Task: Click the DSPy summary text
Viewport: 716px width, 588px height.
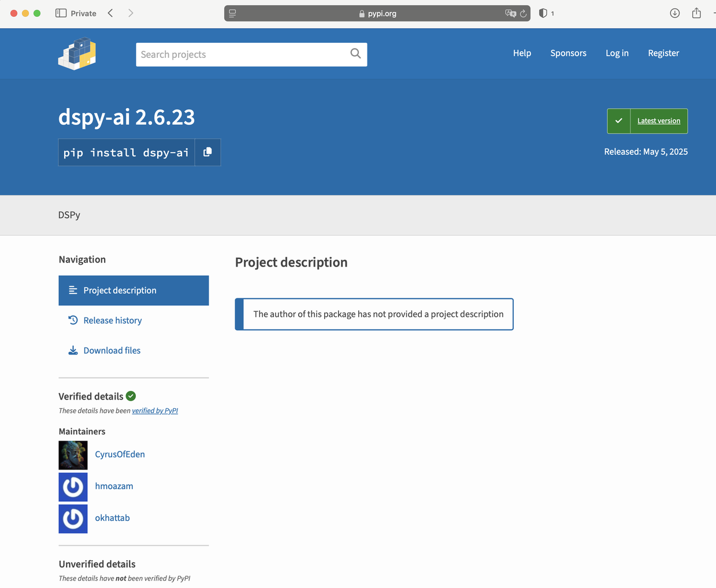Action: point(69,215)
